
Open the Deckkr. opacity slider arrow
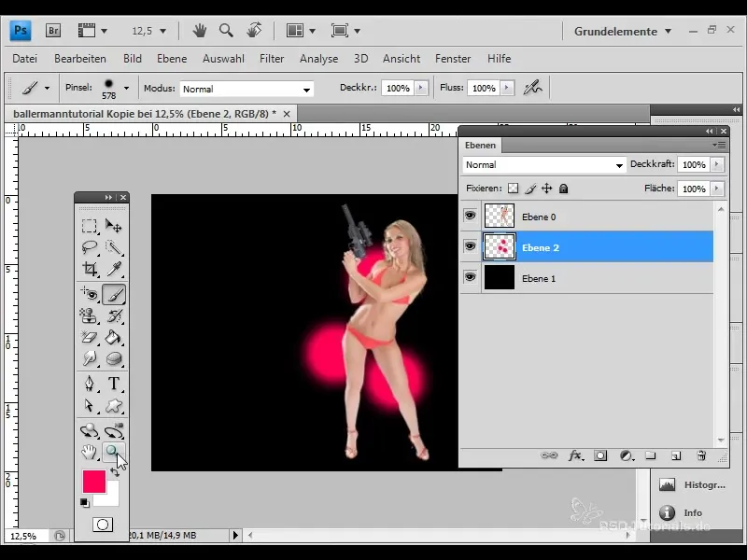[421, 88]
